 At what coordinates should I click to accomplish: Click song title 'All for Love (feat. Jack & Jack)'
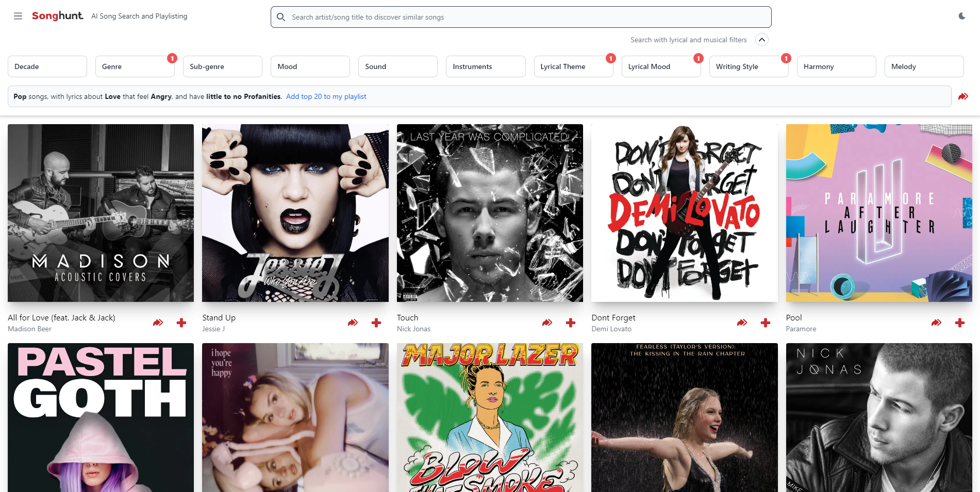[x=61, y=318]
